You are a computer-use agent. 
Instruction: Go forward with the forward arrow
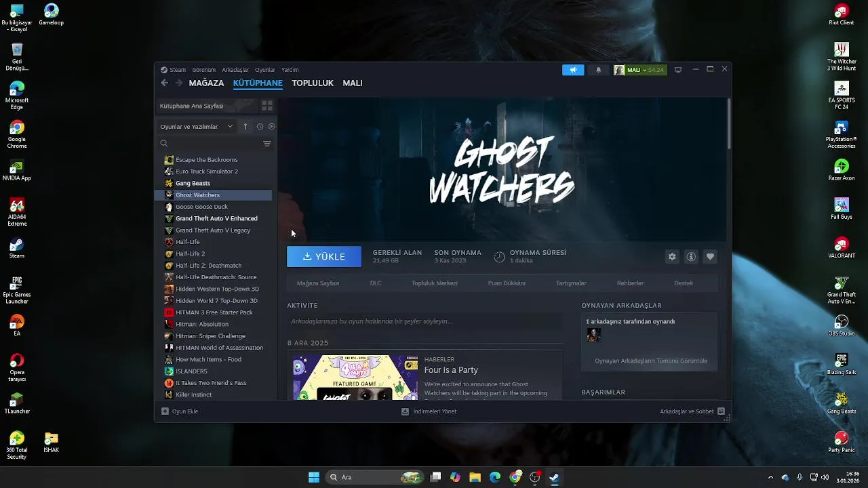tap(179, 83)
